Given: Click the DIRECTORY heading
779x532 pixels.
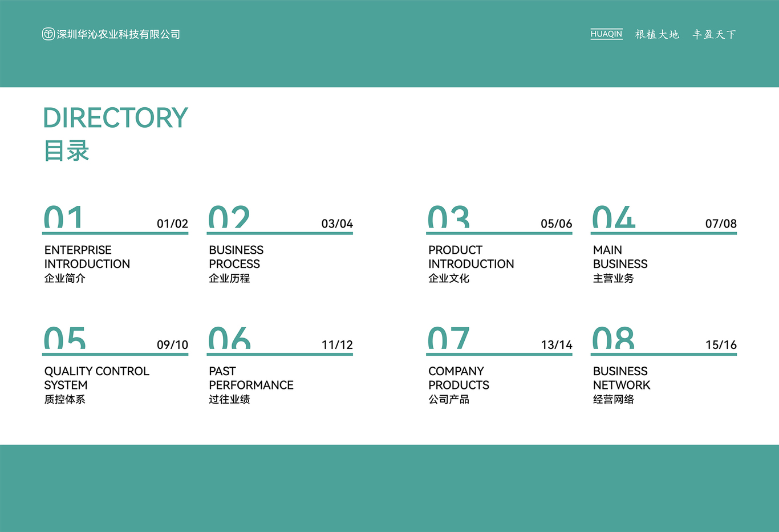Looking at the screenshot, I should (115, 118).
